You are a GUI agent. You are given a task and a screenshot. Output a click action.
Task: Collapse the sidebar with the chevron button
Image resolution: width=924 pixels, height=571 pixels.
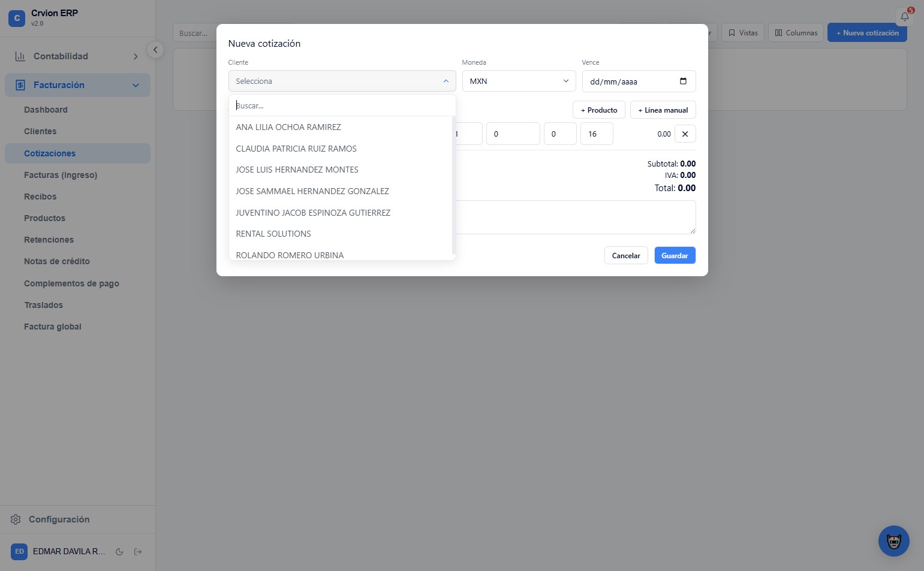point(155,50)
